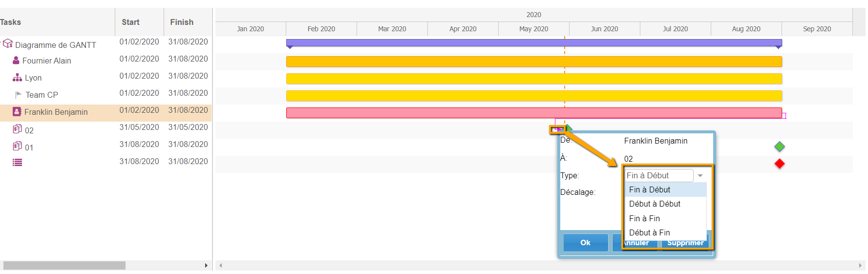This screenshot has height=274, width=868.
Task: Click the green diamond milestone for task 01
Action: [x=780, y=147]
